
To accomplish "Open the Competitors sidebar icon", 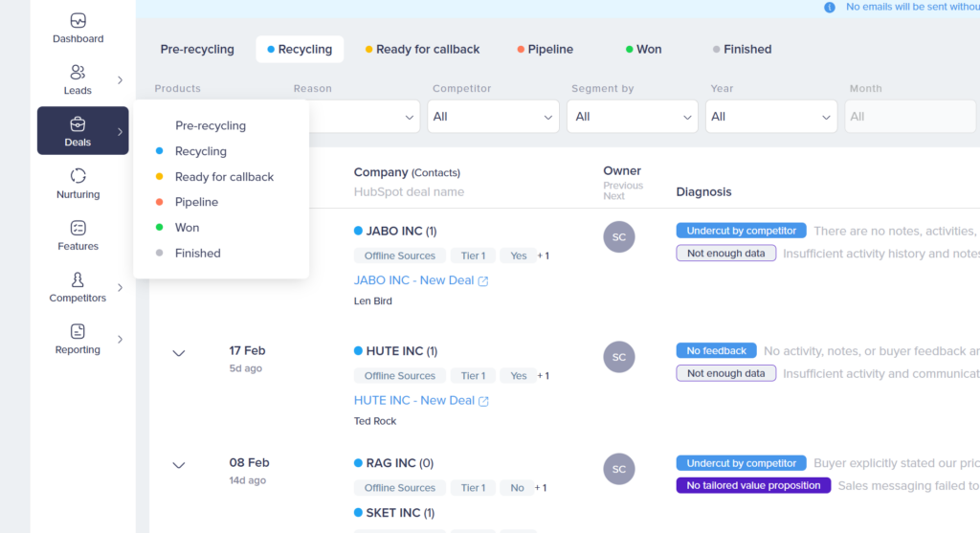I will (78, 279).
